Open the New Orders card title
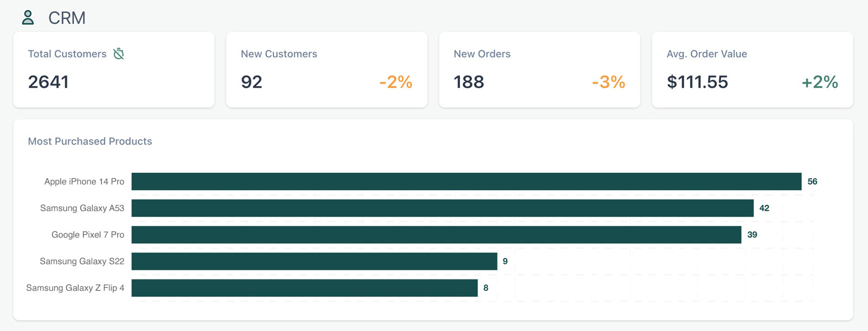868x331 pixels. click(482, 54)
